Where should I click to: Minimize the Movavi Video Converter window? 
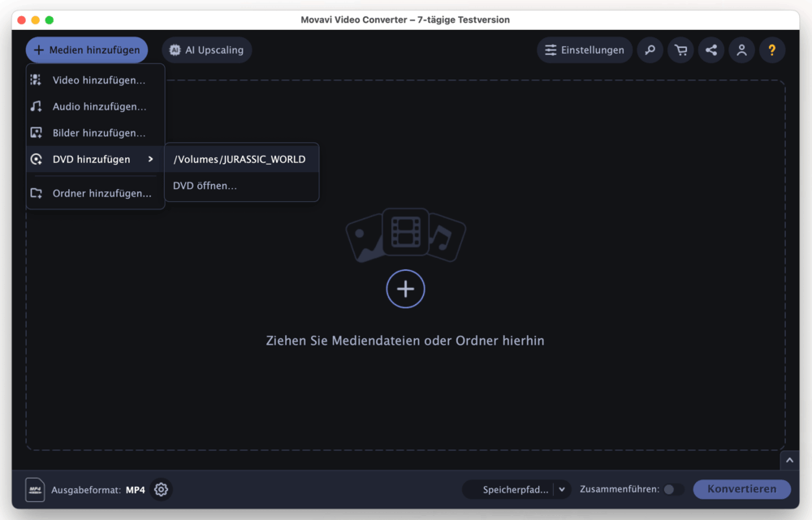pos(35,20)
